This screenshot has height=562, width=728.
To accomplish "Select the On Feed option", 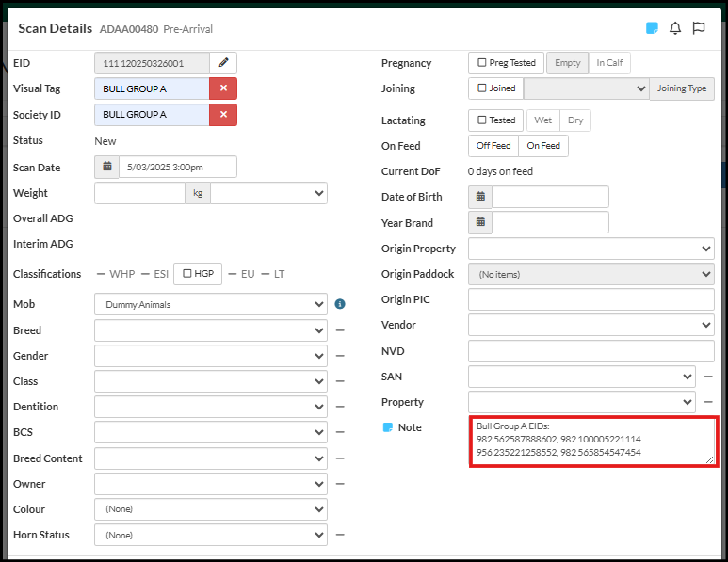I will click(543, 146).
